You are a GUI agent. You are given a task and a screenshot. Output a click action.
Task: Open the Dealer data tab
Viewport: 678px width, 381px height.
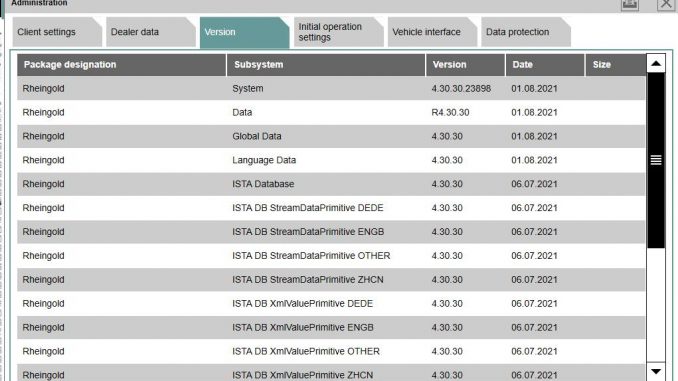click(150, 32)
